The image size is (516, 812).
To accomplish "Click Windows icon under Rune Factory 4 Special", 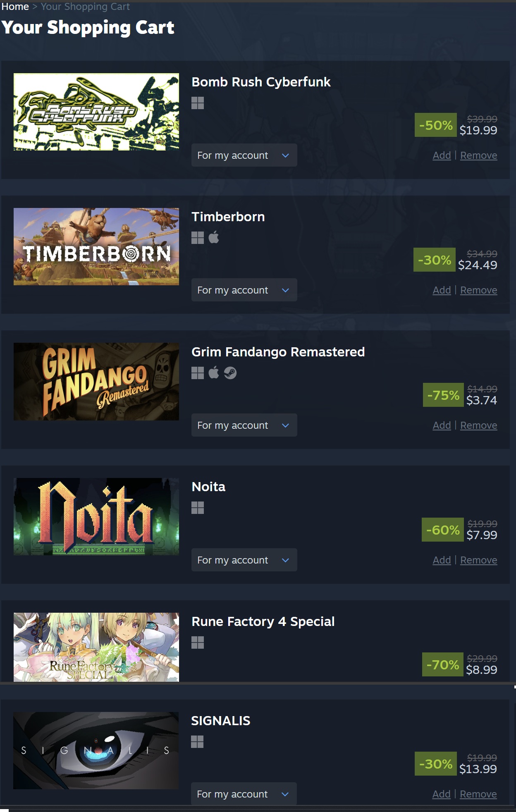I will (x=198, y=642).
